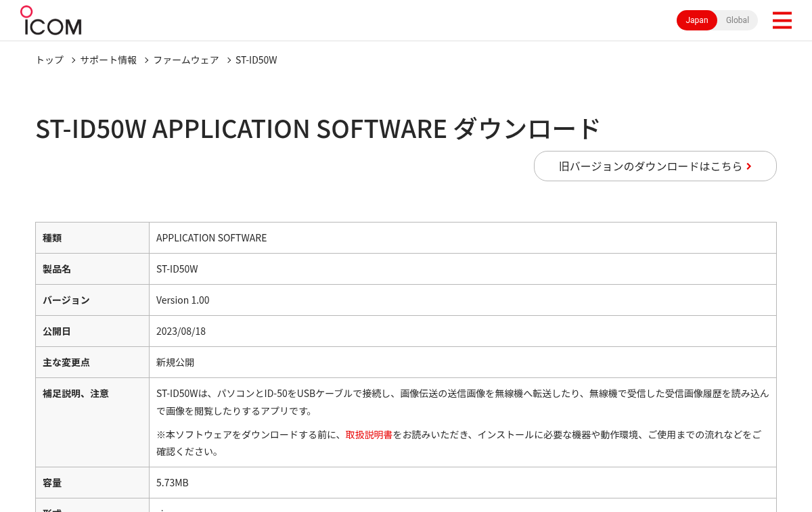Switch site region to Japan

[x=697, y=20]
